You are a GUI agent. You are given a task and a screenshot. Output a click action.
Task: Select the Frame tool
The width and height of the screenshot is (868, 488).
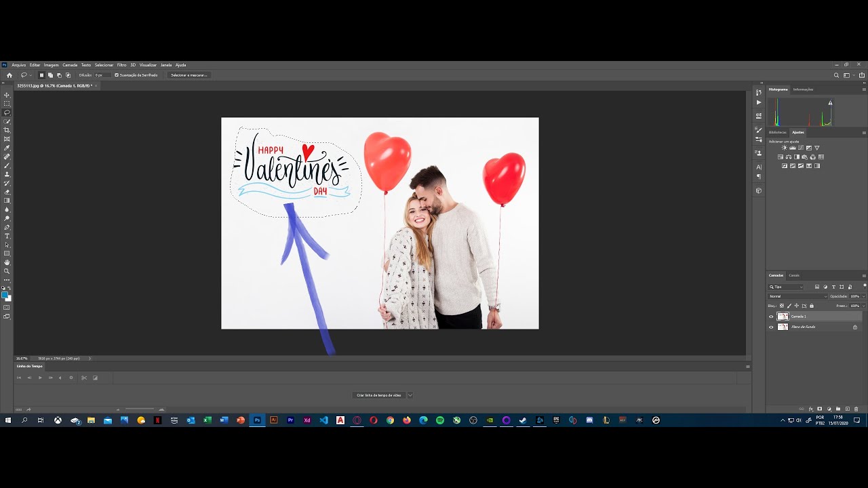click(7, 139)
